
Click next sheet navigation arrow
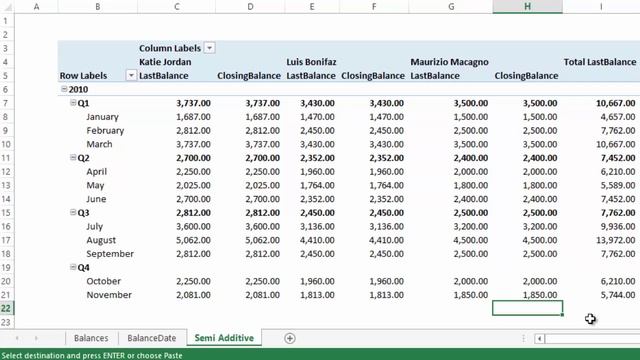click(36, 338)
